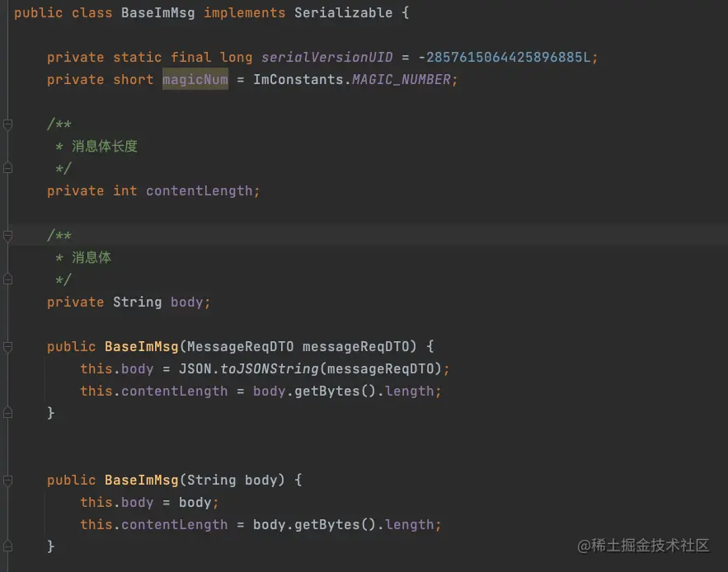Screen dimensions: 728x572
Task: Click body in the private String declaration
Action: (x=186, y=302)
